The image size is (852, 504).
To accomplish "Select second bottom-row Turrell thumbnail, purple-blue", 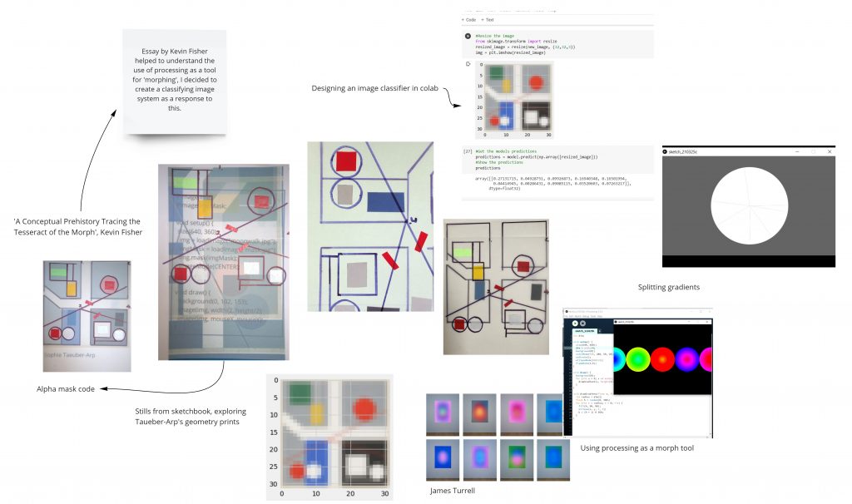I will [480, 459].
